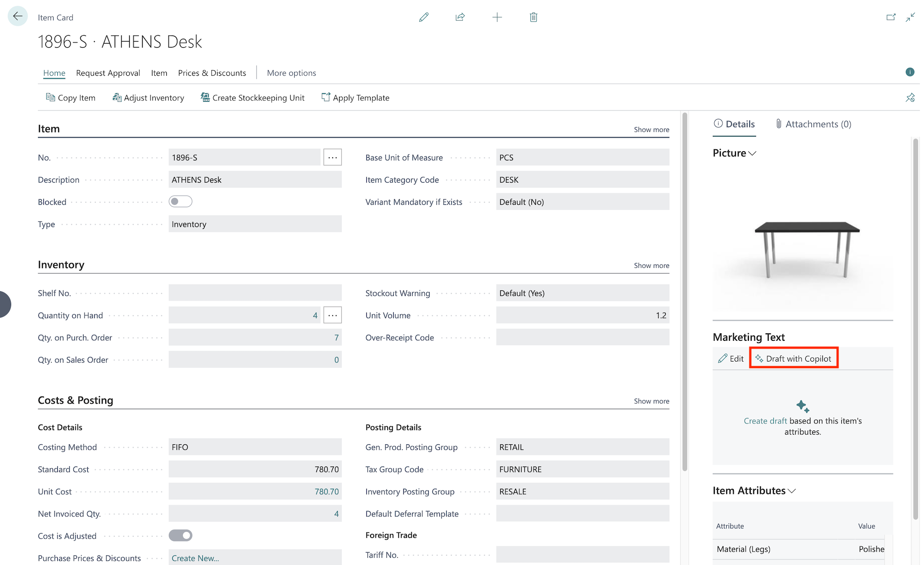Toggle the Cost is Adjusted switch
This screenshot has height=565, width=924.
click(x=180, y=535)
